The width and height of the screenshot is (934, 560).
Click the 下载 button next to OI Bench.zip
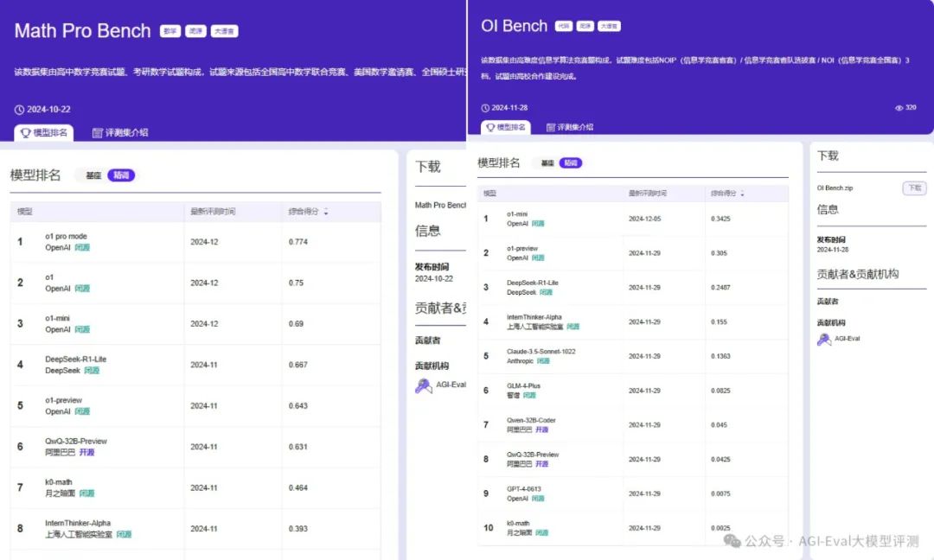coord(914,188)
